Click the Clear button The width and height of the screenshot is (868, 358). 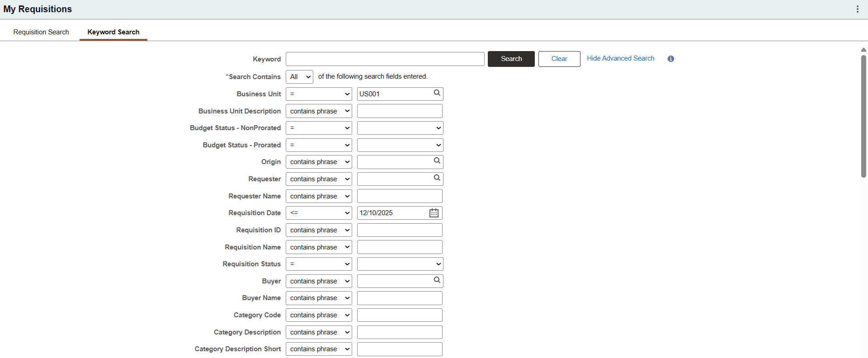tap(559, 59)
